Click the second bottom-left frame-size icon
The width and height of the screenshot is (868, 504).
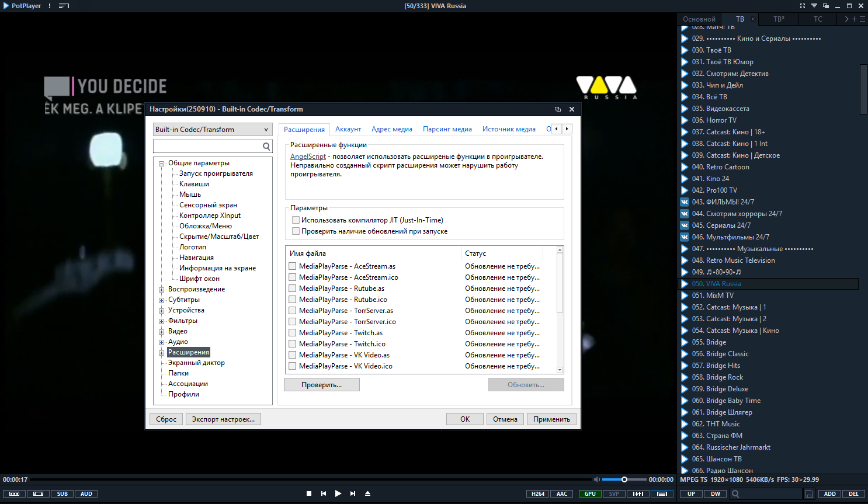pos(39,494)
